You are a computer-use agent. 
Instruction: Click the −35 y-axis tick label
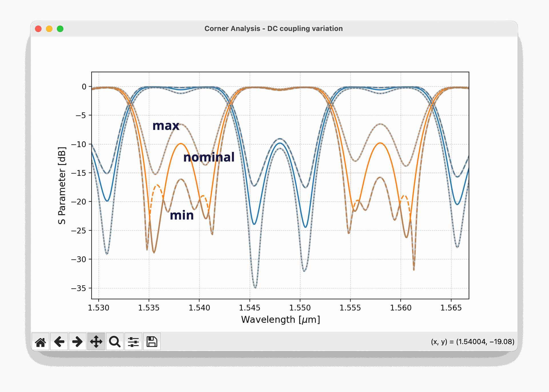coord(79,288)
